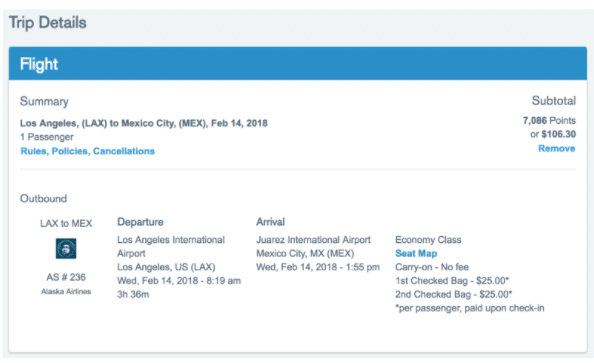Screen dimensions: 594x363
Task: Open the Rules, Policies, Cancellations link
Action: [88, 151]
